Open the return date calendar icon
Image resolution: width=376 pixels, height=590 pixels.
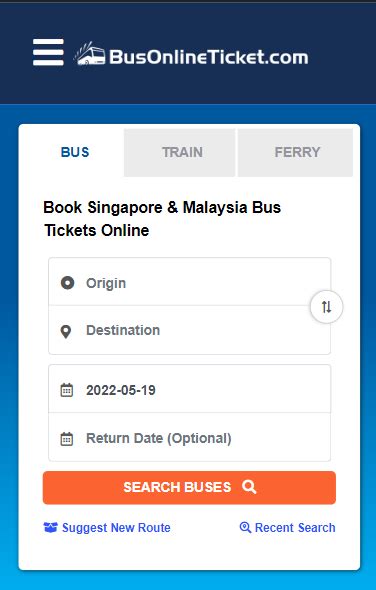click(x=67, y=439)
